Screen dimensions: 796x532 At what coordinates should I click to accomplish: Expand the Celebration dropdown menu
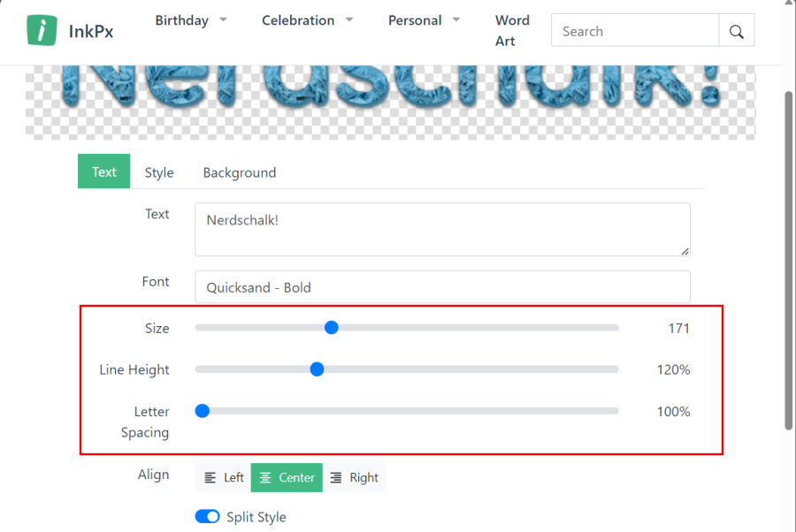[307, 20]
